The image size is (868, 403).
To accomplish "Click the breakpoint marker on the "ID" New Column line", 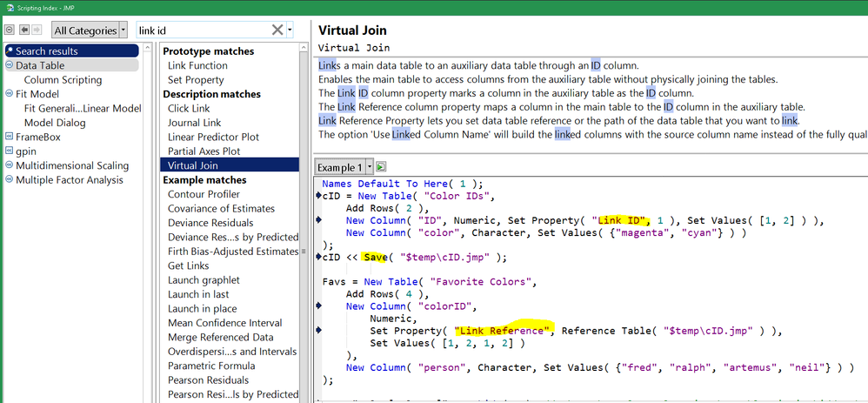I will pyautogui.click(x=318, y=220).
